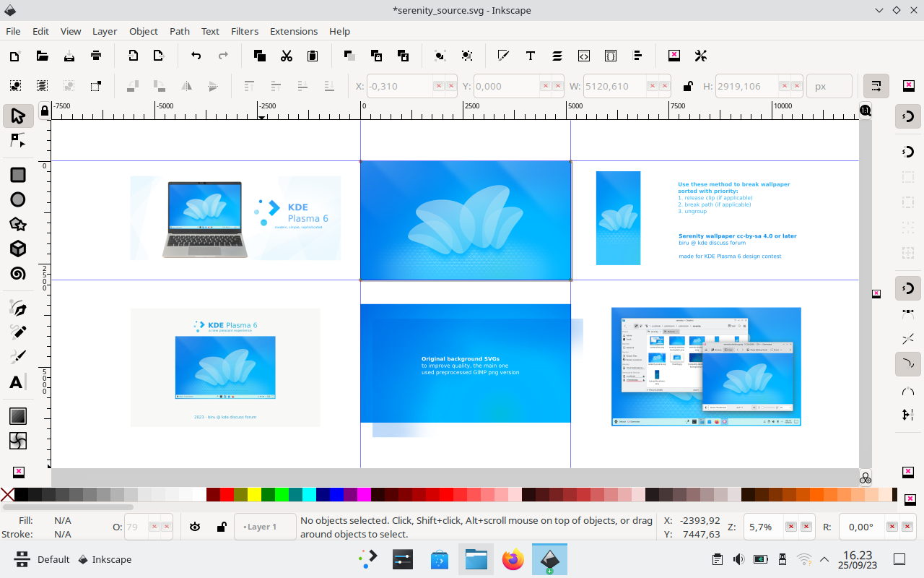The width and height of the screenshot is (924, 578).
Task: Select the Node editing tool
Action: coord(18,140)
